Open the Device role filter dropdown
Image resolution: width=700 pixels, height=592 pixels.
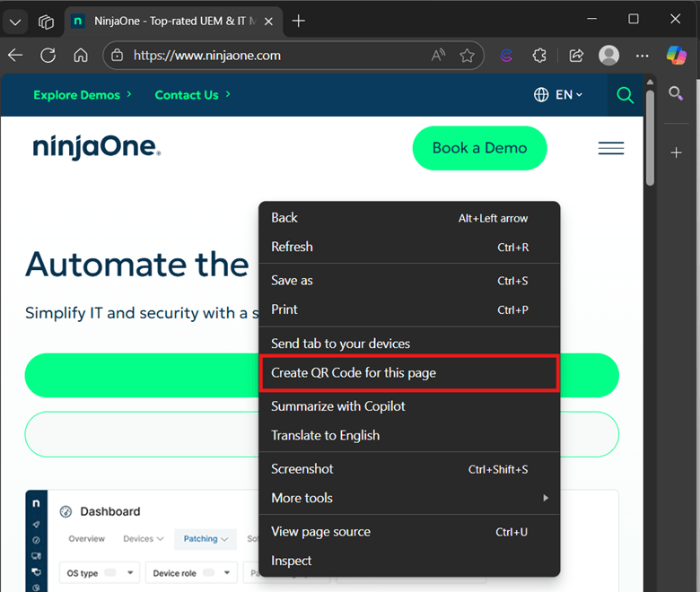(x=191, y=573)
